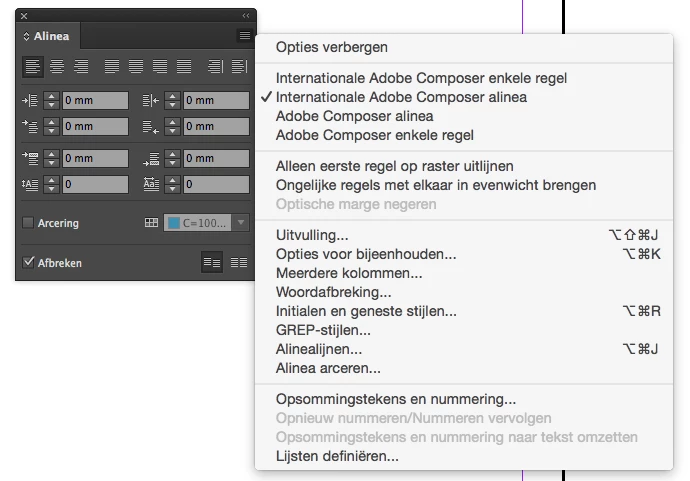Align text towards the spine
The width and height of the screenshot is (690, 481).
(215, 67)
